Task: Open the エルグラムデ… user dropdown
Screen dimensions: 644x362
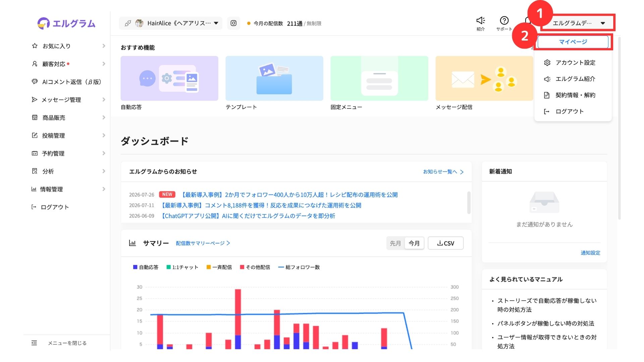Action: tap(578, 23)
